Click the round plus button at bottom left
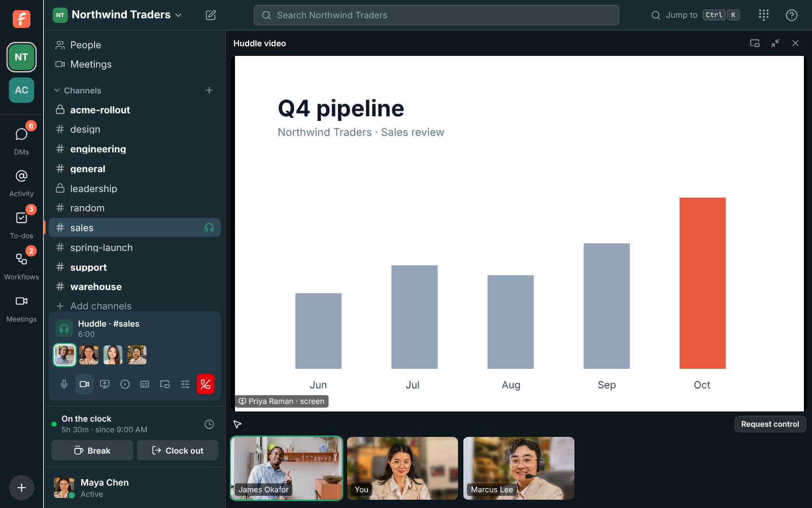The width and height of the screenshot is (812, 508). point(21,488)
